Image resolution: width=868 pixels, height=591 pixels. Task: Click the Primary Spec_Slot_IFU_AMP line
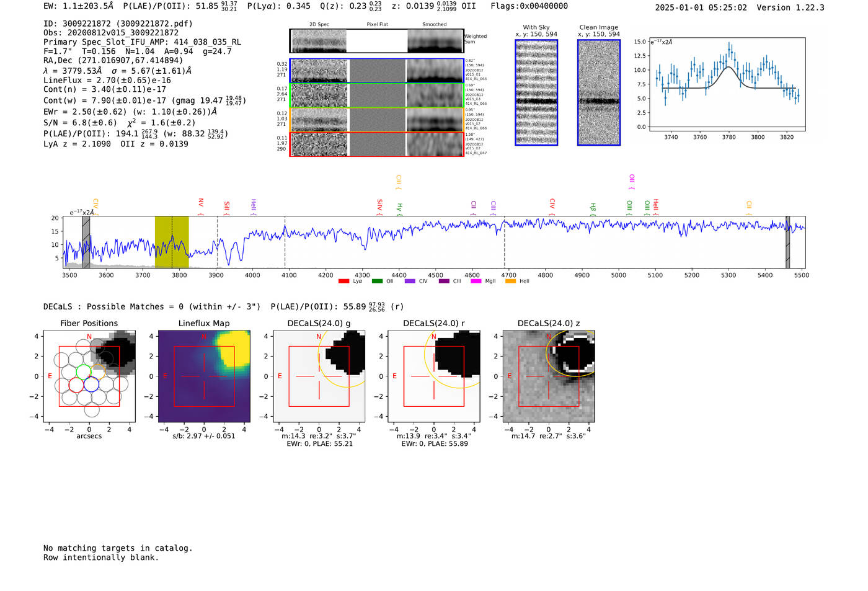[142, 42]
